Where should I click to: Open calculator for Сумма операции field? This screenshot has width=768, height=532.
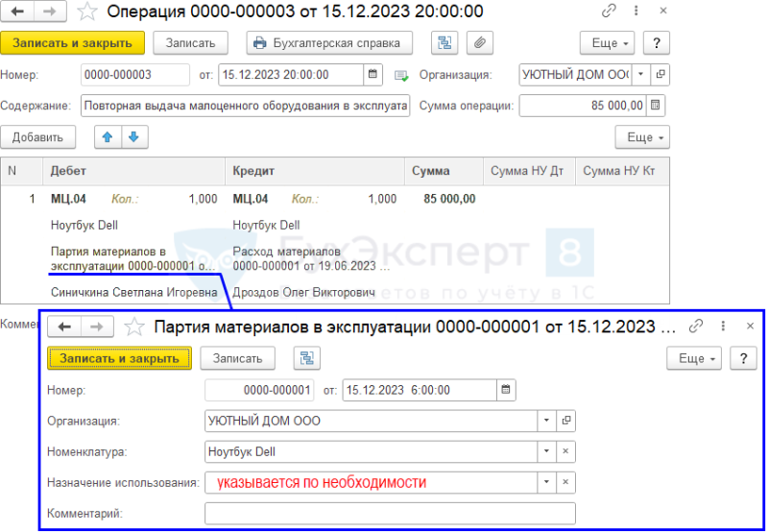click(x=656, y=106)
